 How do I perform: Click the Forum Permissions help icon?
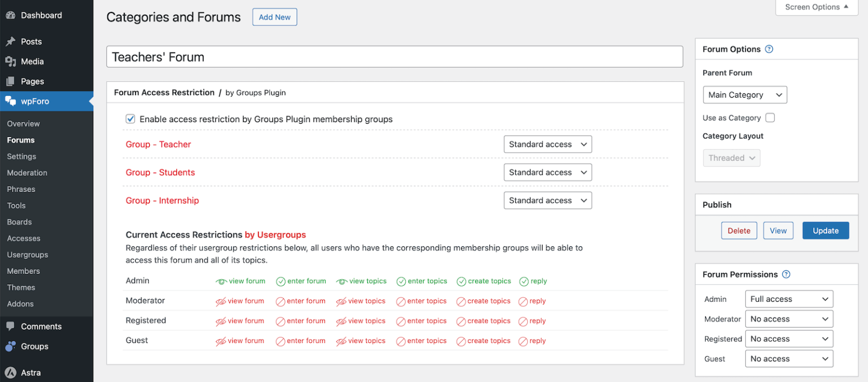coord(786,274)
